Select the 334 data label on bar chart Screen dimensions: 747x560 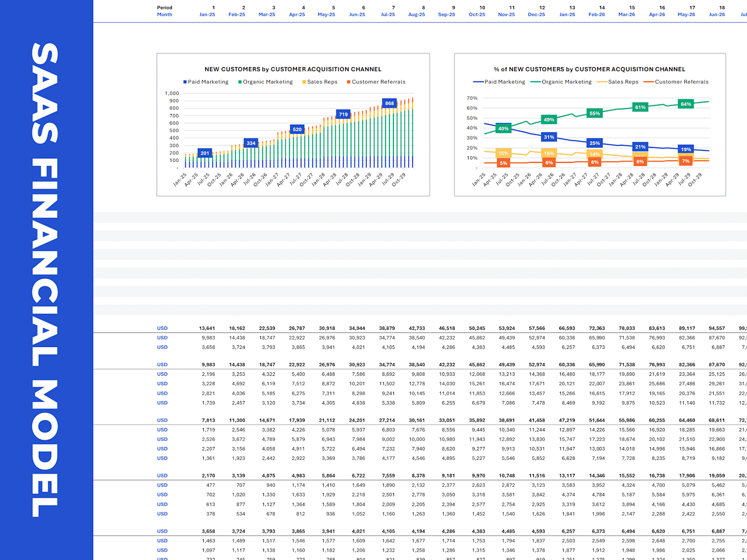(251, 143)
